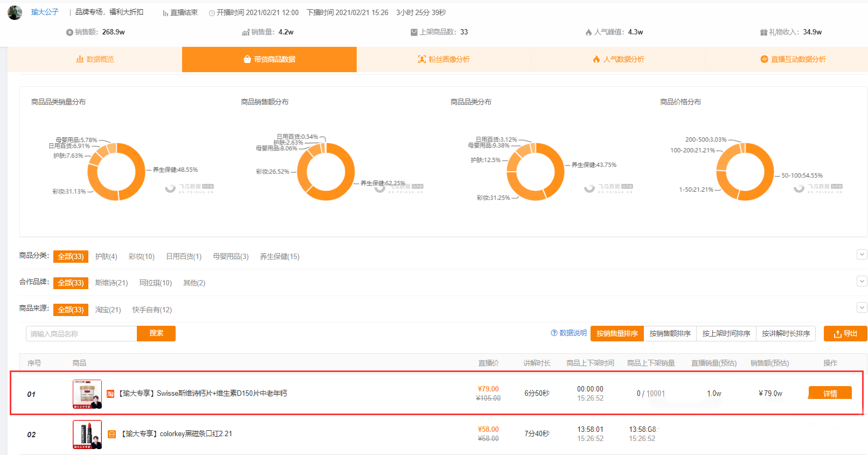868x455 pixels.
Task: Click the 商品价格分布 donut chart
Action: [745, 171]
